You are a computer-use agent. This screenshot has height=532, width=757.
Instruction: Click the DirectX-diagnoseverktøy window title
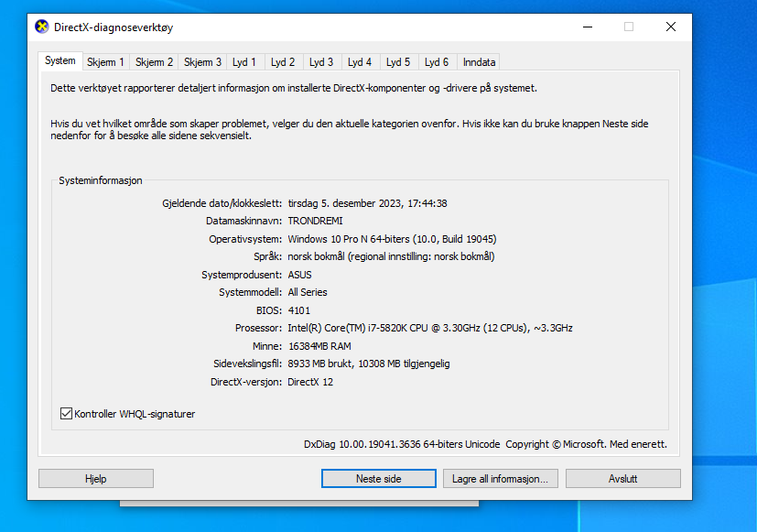point(114,27)
